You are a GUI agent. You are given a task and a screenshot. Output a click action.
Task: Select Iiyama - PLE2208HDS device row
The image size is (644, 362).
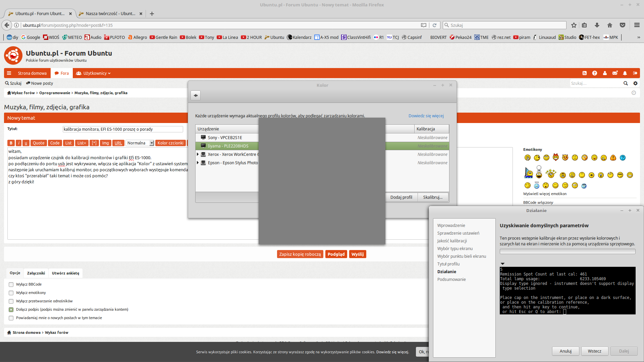[x=322, y=146]
